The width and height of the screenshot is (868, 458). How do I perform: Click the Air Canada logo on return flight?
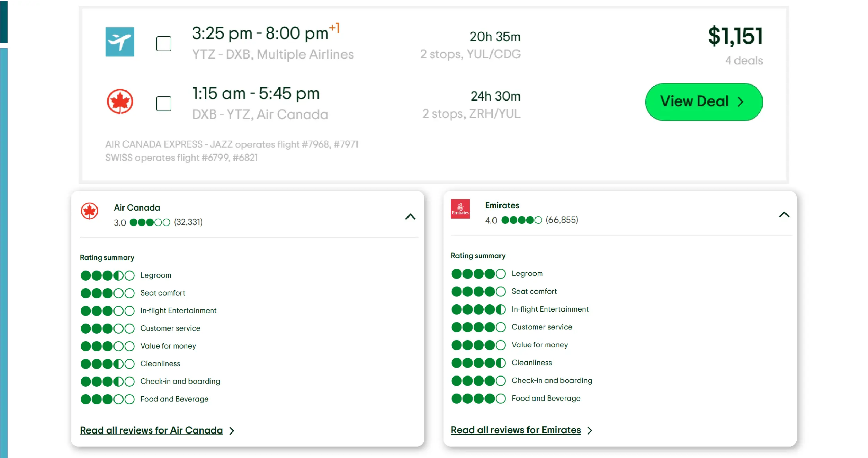pos(120,102)
